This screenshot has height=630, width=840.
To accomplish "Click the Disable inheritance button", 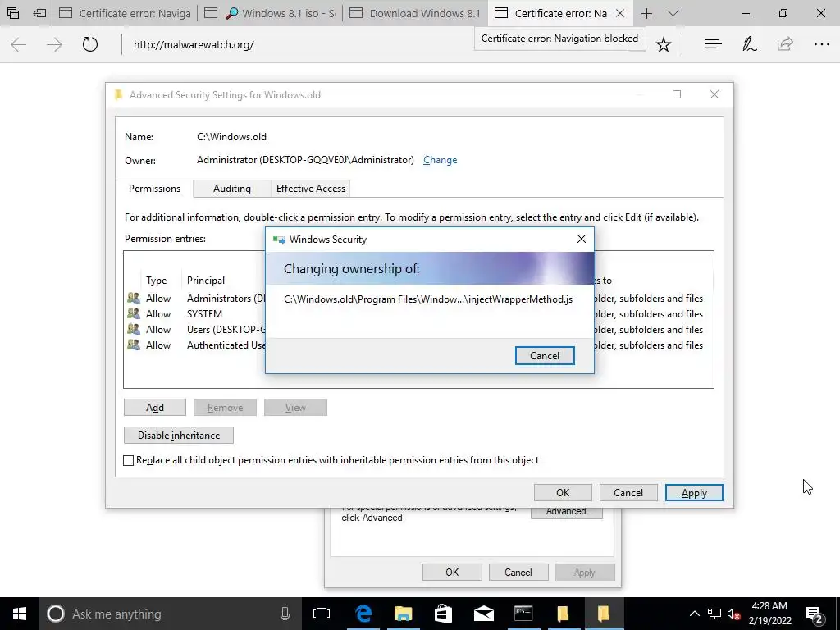I will pos(178,435).
